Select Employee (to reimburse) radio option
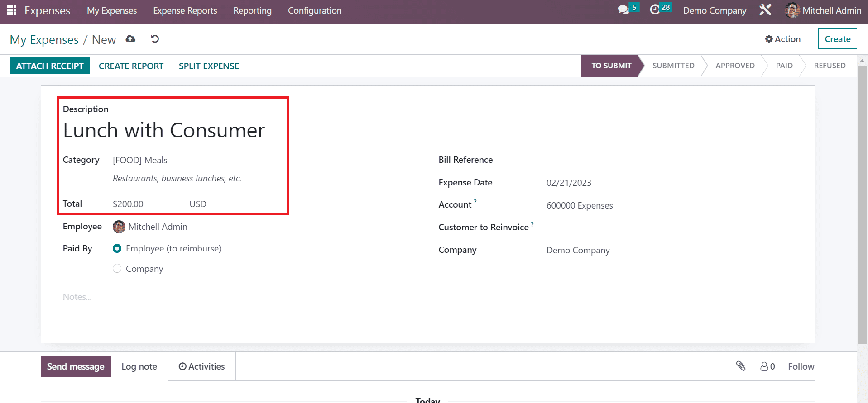 tap(117, 248)
